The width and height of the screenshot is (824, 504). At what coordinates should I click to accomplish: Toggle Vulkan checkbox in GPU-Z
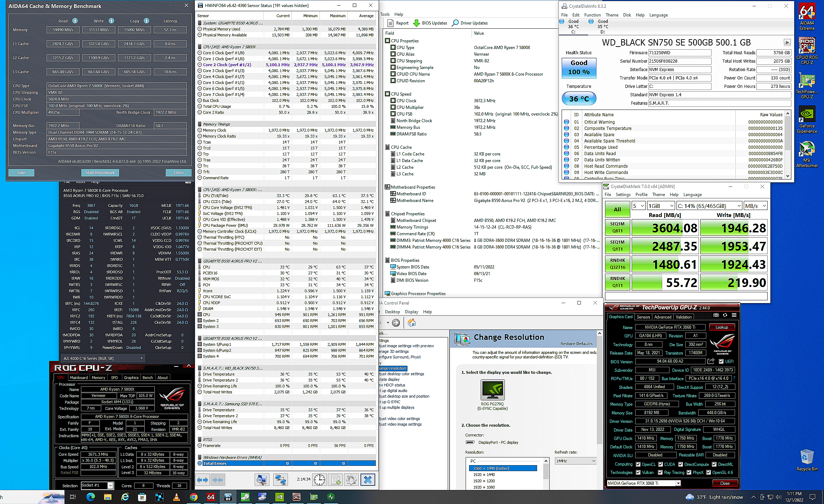point(638,472)
